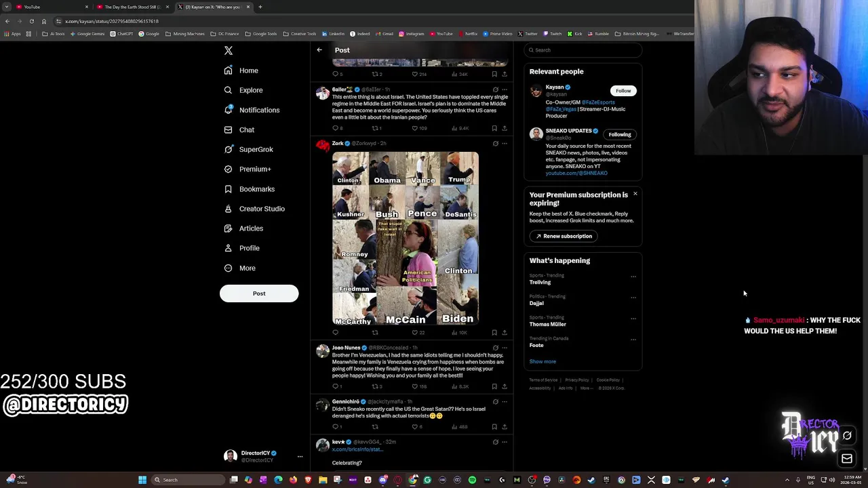Open more options on 6ailer's post
The width and height of the screenshot is (868, 488).
[x=505, y=89]
